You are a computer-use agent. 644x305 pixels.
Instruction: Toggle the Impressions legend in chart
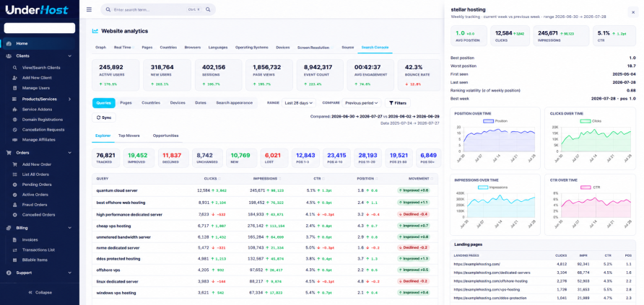coord(493,187)
